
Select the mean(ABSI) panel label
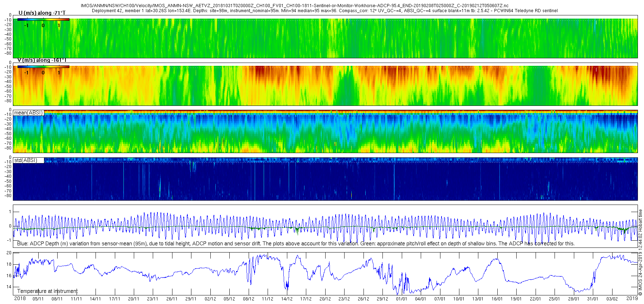click(x=28, y=113)
